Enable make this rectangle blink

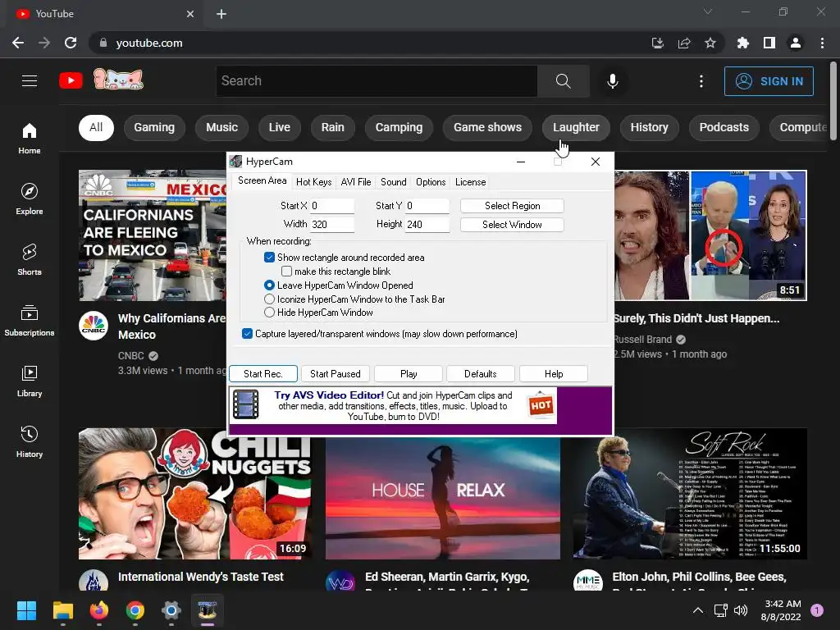(x=286, y=271)
